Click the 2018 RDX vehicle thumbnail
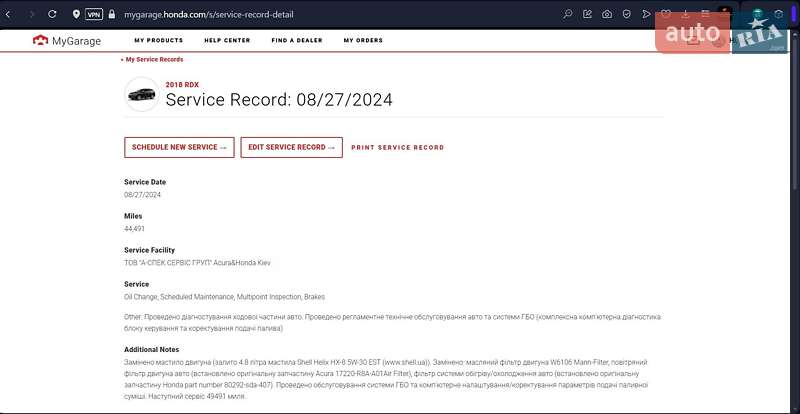800x414 pixels. [x=141, y=94]
